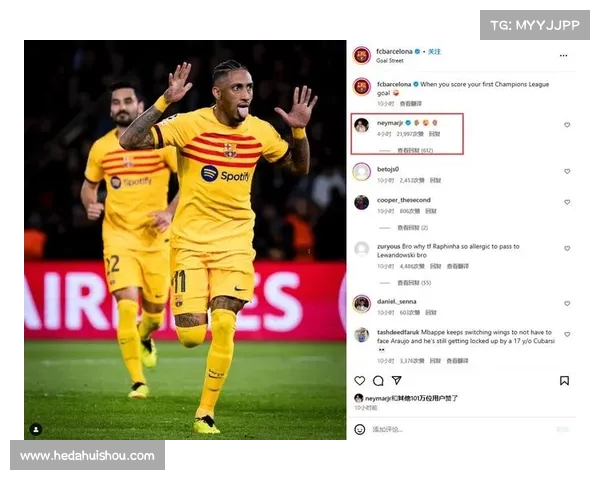Viewport: 600px width, 480px height.
Task: Expand replies under neymarjr's comment
Action: pos(415,150)
